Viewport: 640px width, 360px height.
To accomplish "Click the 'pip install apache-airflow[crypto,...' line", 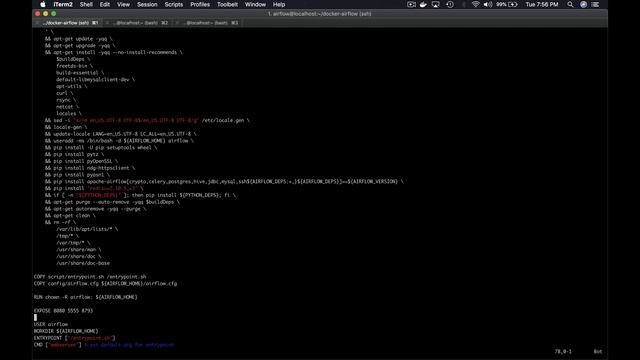I will [224, 182].
